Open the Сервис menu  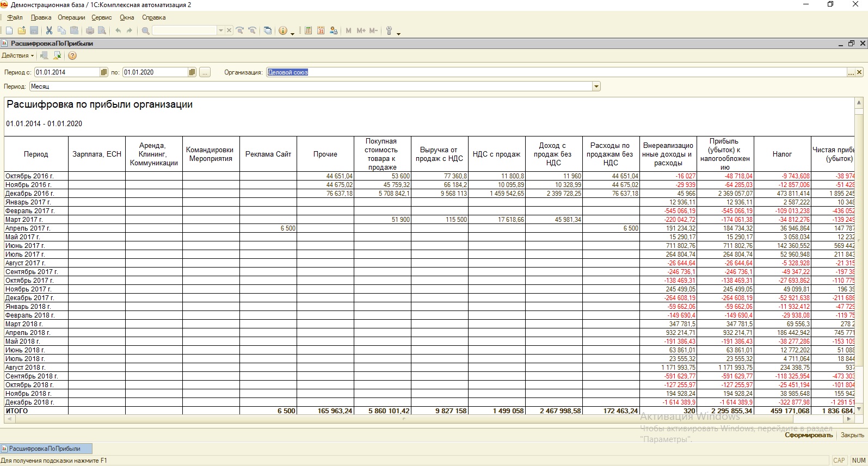click(x=102, y=17)
